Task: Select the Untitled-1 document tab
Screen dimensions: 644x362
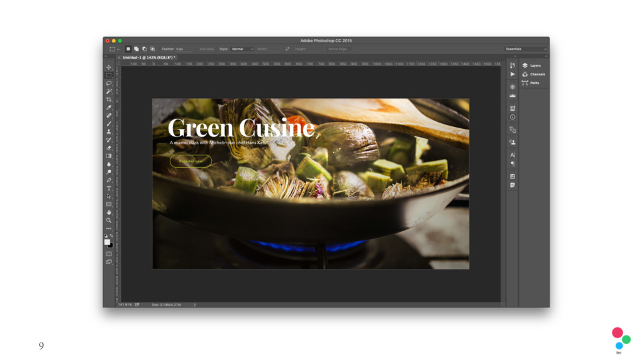Action: tap(148, 57)
